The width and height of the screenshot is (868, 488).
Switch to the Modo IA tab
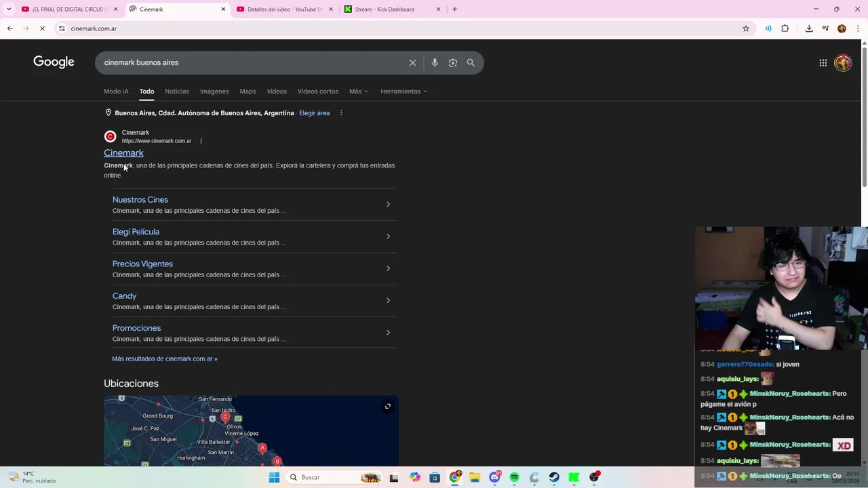point(116,91)
